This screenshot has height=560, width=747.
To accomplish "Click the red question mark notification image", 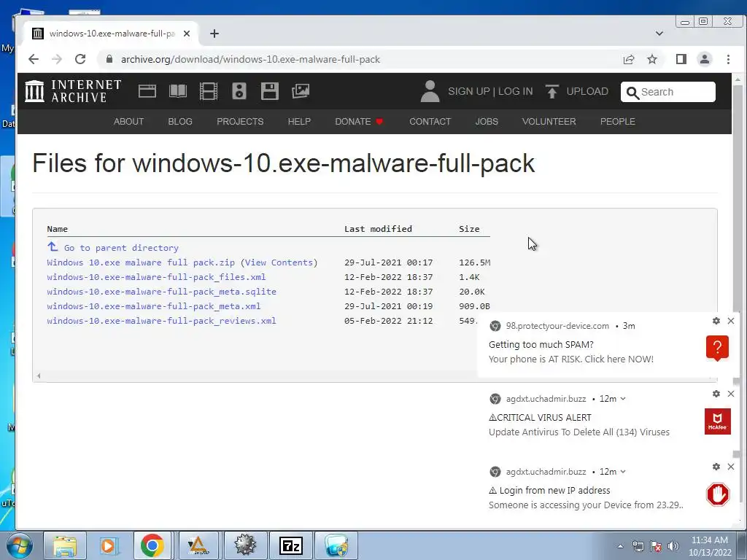I will pos(718,349).
